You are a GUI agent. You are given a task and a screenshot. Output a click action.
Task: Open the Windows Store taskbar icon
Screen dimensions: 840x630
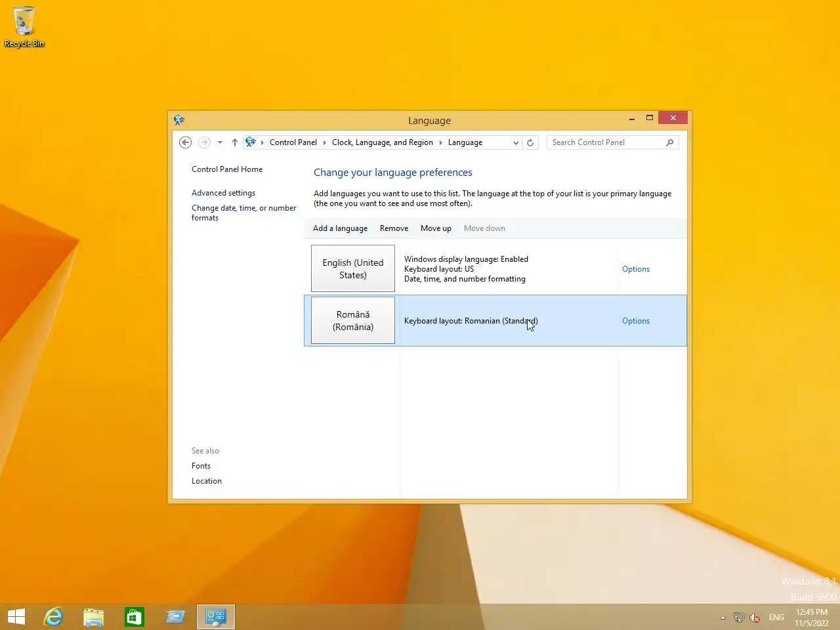[x=135, y=617]
